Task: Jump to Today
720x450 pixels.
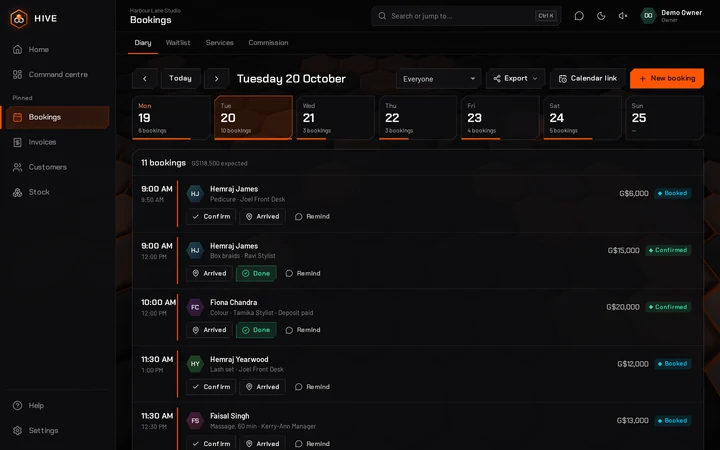Action: [x=180, y=79]
